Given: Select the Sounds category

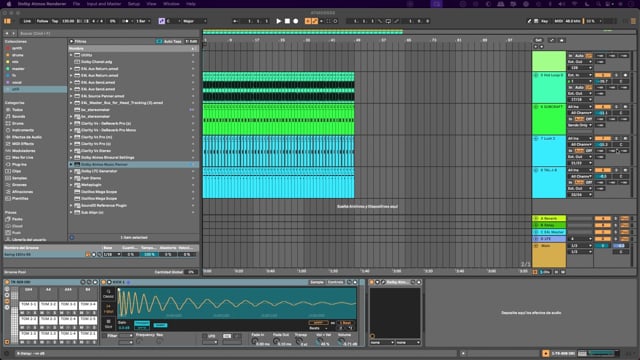Looking at the screenshot, I should (18, 116).
